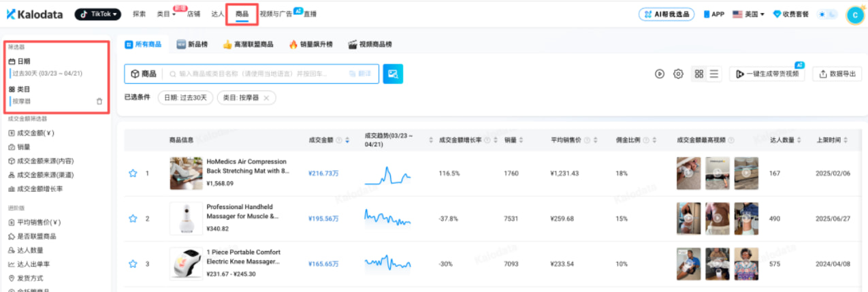Sort by 成交金额 column arrows

348,140
